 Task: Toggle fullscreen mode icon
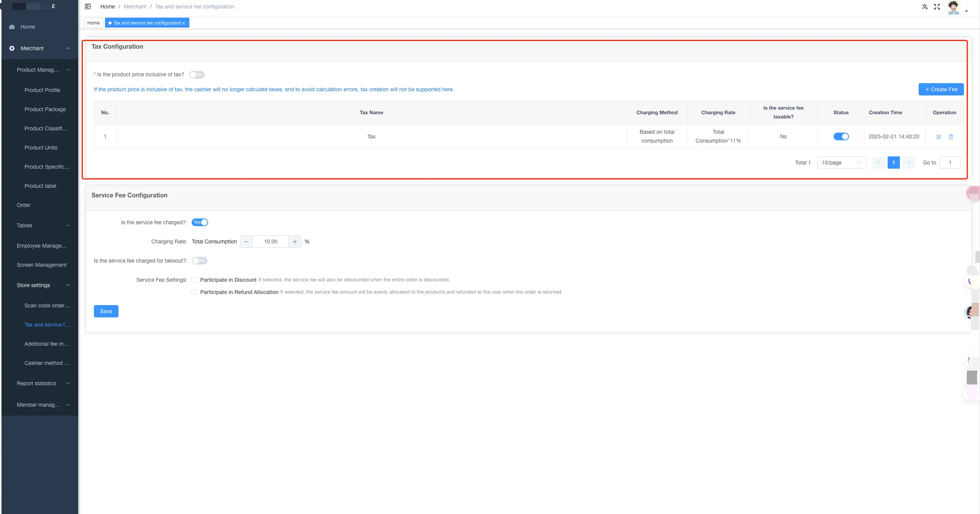[x=937, y=7]
